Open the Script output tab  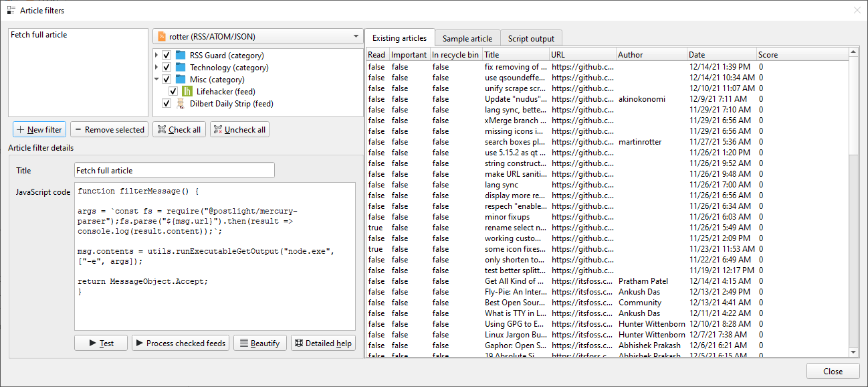pos(532,39)
